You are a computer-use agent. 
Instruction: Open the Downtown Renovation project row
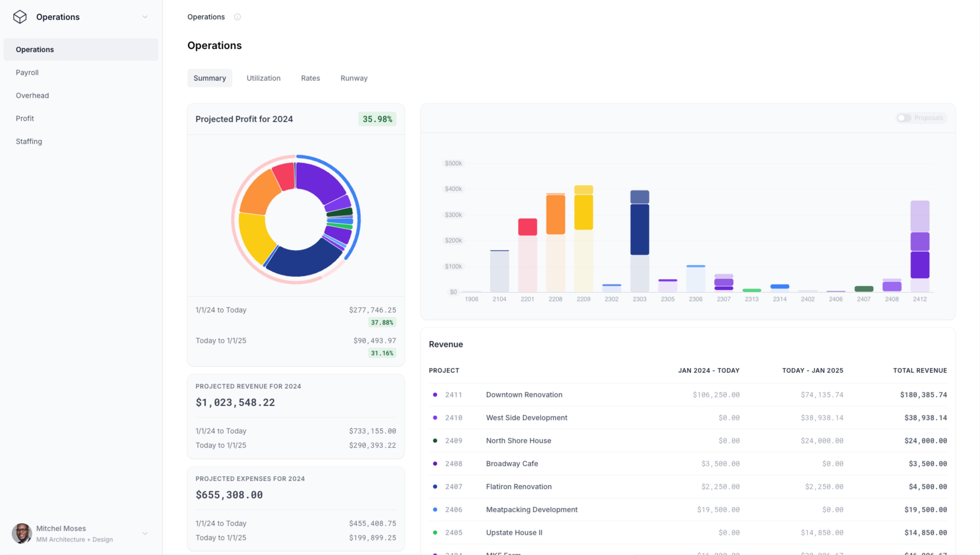point(688,395)
